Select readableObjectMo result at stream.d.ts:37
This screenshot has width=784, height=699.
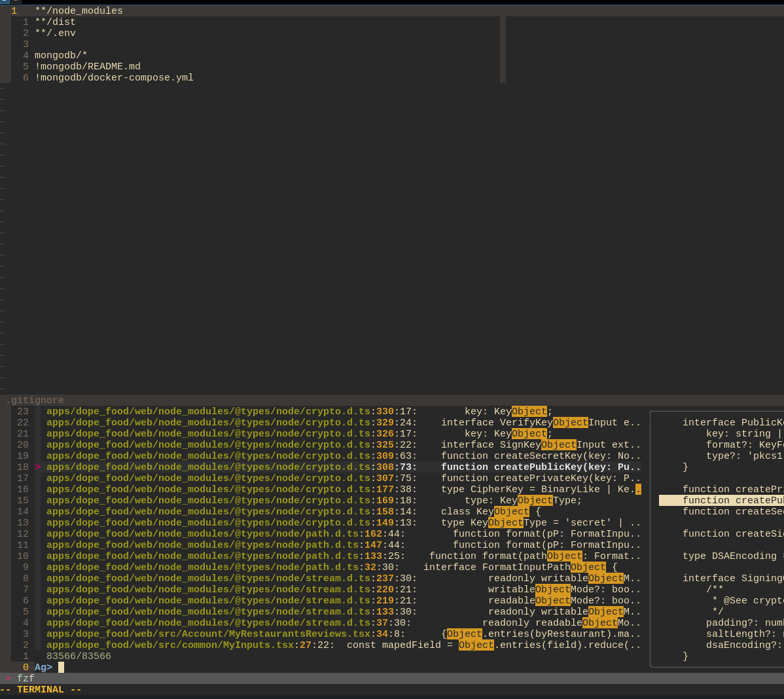[344, 622]
